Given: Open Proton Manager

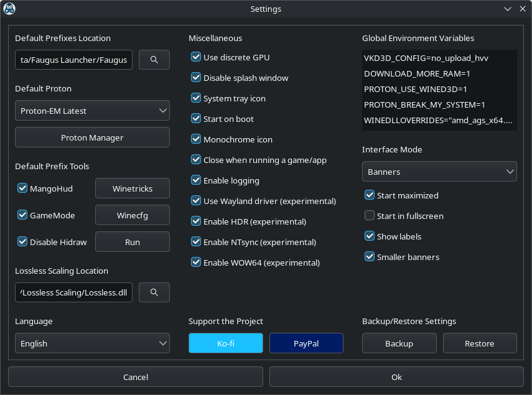Looking at the screenshot, I should (x=92, y=137).
